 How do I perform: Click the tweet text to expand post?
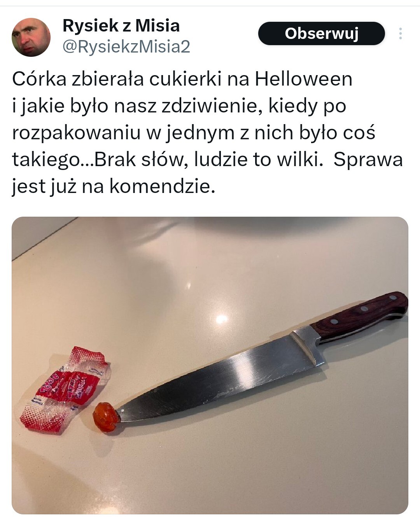(x=207, y=133)
